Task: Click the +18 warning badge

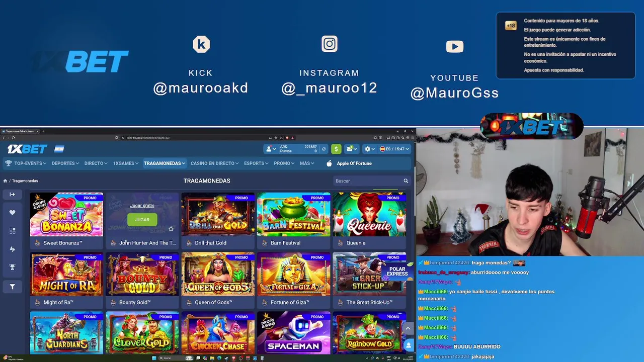Action: click(511, 26)
